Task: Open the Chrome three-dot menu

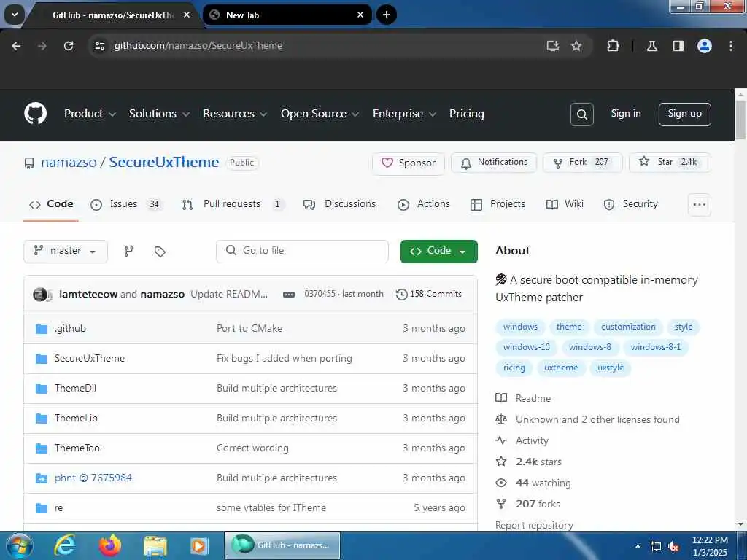Action: pos(731,46)
